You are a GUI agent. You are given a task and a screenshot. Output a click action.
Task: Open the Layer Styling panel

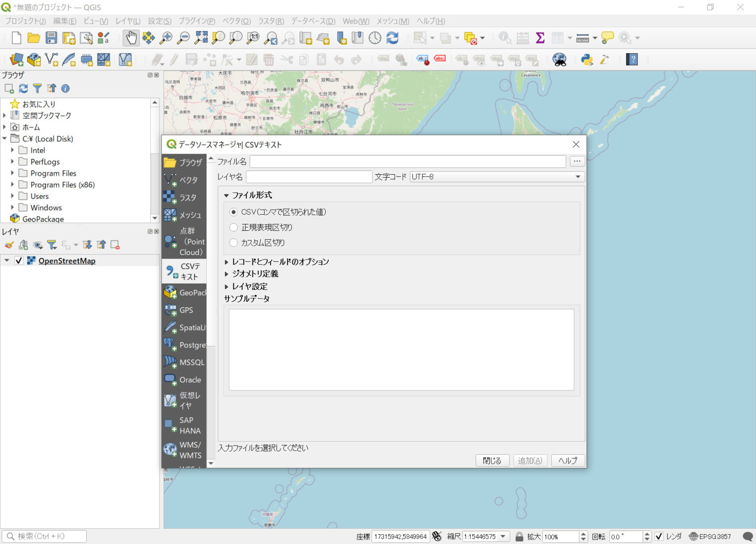point(8,245)
